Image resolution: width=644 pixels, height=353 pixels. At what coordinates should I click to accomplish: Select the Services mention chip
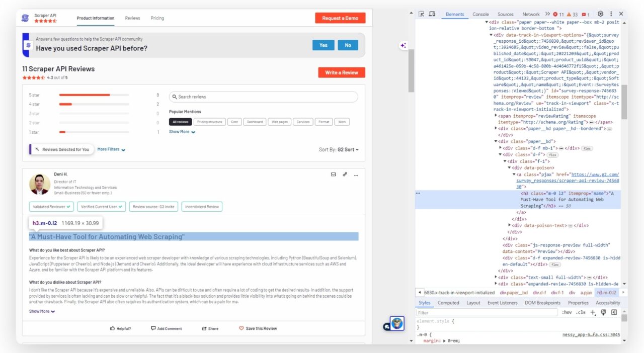303,122
